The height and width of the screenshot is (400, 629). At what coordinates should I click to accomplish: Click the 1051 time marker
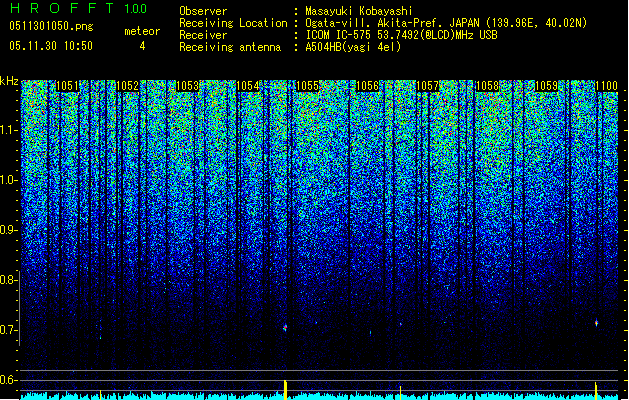(67, 86)
